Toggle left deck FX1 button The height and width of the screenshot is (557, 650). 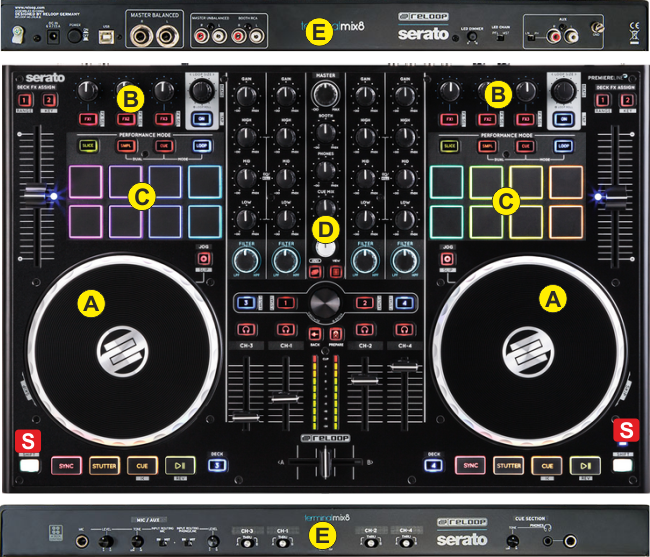point(88,119)
